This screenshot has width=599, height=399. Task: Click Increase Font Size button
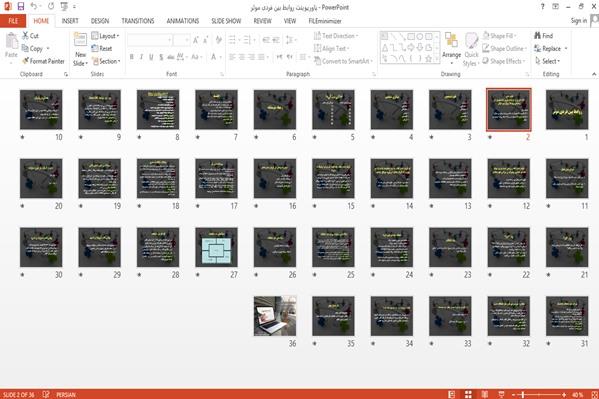tap(196, 40)
